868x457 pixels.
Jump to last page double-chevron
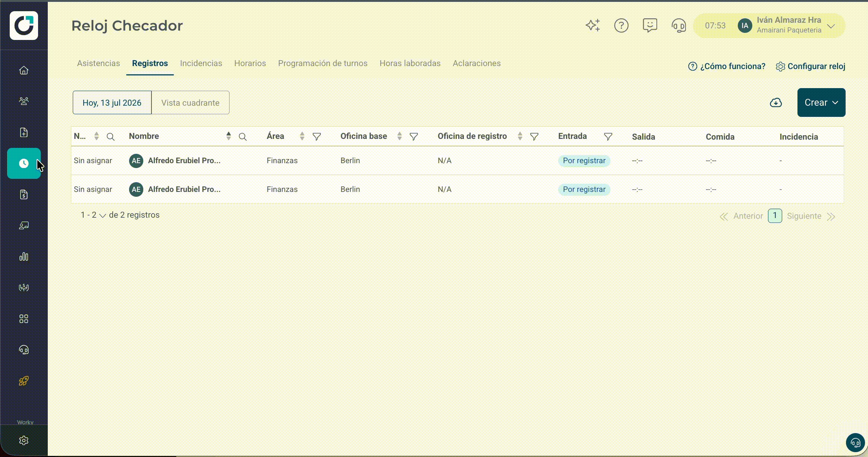tap(831, 217)
